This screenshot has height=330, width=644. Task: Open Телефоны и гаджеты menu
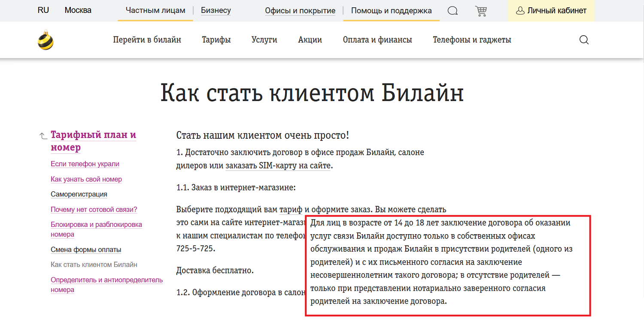(472, 40)
